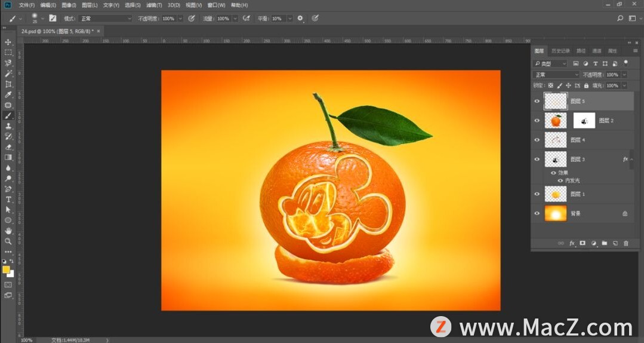Toggle Quick Mask mode
644x343 pixels.
point(8,284)
